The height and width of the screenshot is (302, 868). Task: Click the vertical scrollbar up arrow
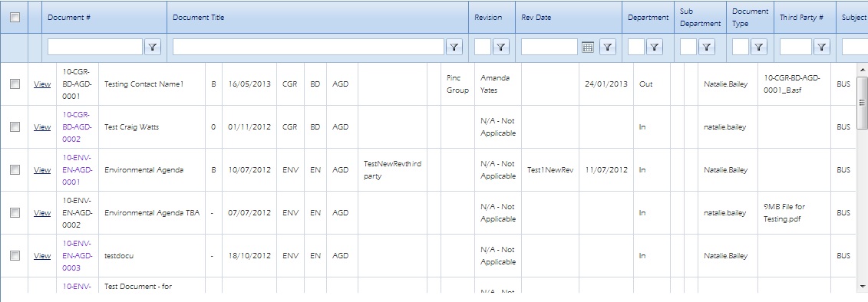pos(862,69)
